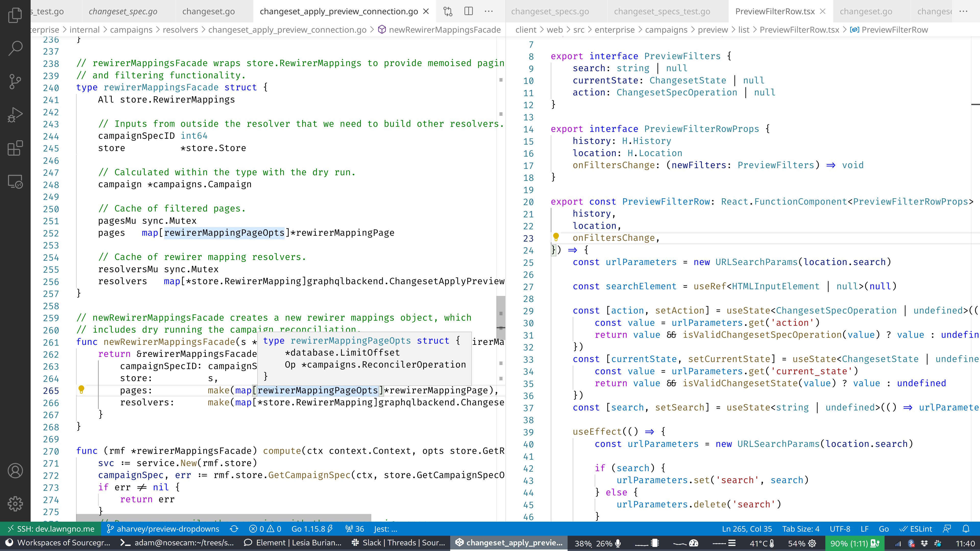This screenshot has width=980, height=551.
Task: Click the left editor horizontal scrollbar
Action: (223, 518)
